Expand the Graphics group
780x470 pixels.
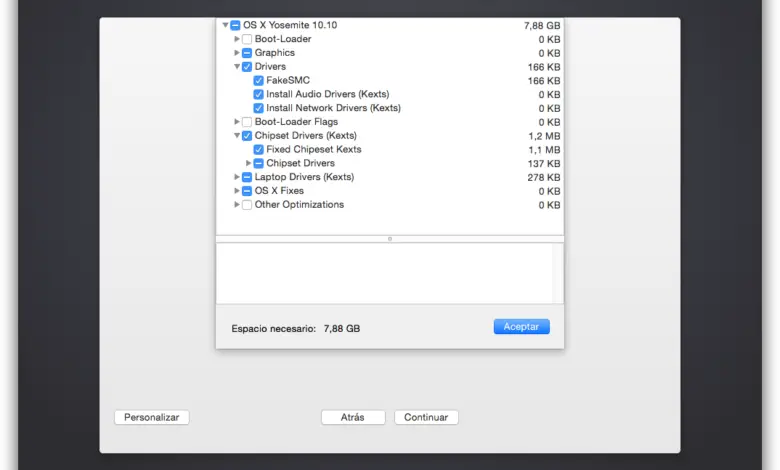point(237,52)
